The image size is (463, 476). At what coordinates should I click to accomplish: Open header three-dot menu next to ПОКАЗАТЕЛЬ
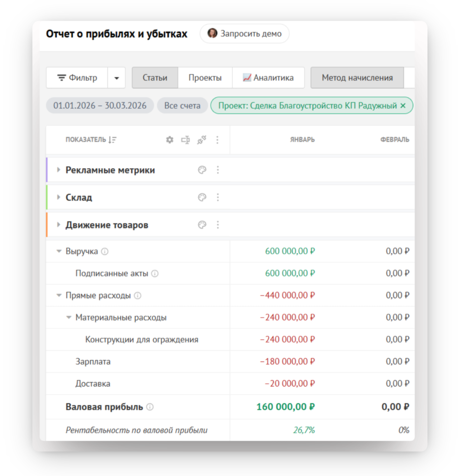pos(217,140)
